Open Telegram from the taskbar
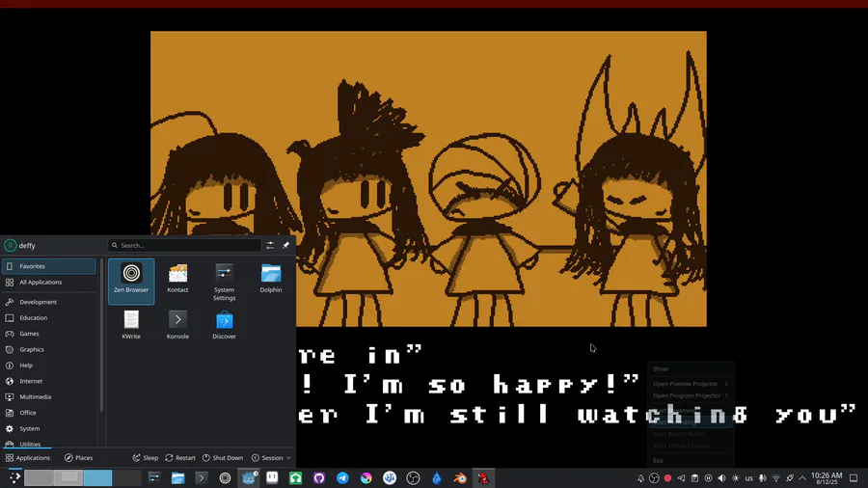Image resolution: width=868 pixels, height=488 pixels. pos(342,477)
